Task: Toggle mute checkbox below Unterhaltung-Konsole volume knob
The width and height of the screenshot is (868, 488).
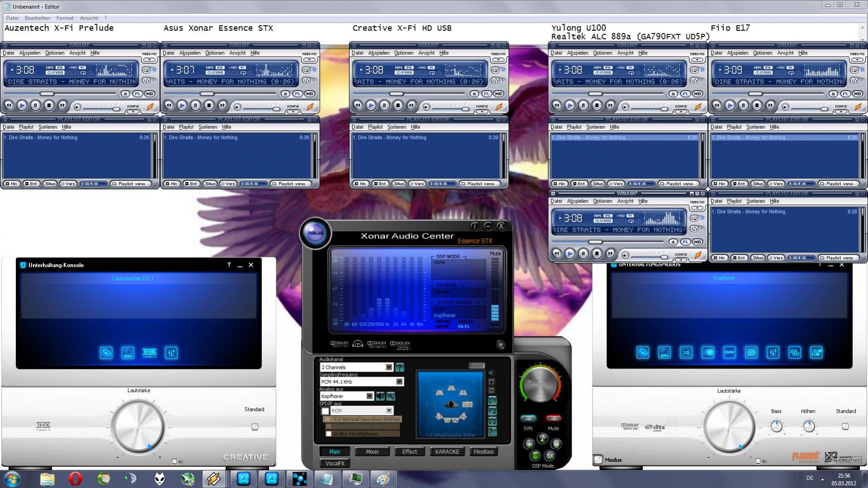Action: (x=175, y=462)
